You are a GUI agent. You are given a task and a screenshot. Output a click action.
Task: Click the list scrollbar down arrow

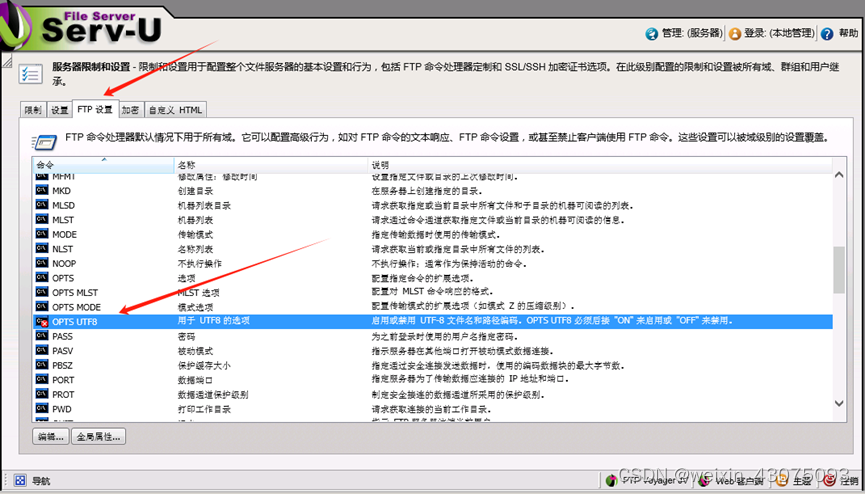839,403
